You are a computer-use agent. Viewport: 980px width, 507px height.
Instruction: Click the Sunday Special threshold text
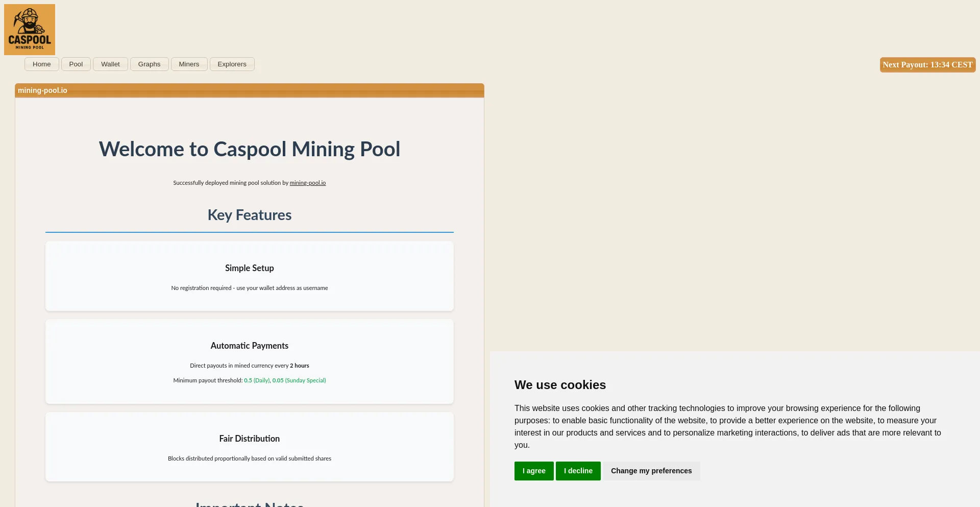click(299, 380)
